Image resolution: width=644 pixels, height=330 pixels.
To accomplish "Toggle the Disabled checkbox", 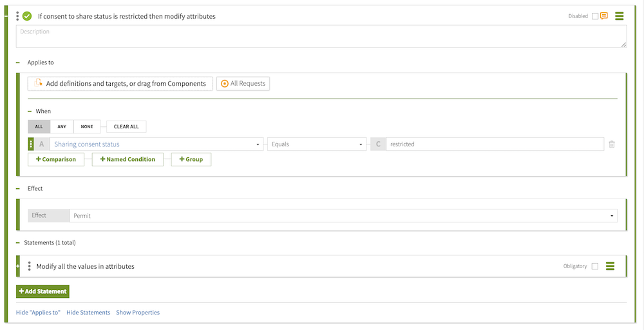I will point(594,17).
